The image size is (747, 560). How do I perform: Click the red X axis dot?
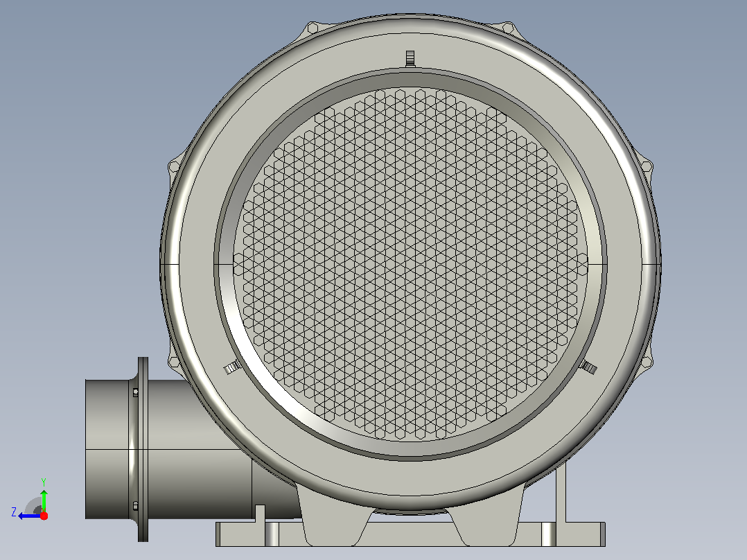pyautogui.click(x=44, y=516)
